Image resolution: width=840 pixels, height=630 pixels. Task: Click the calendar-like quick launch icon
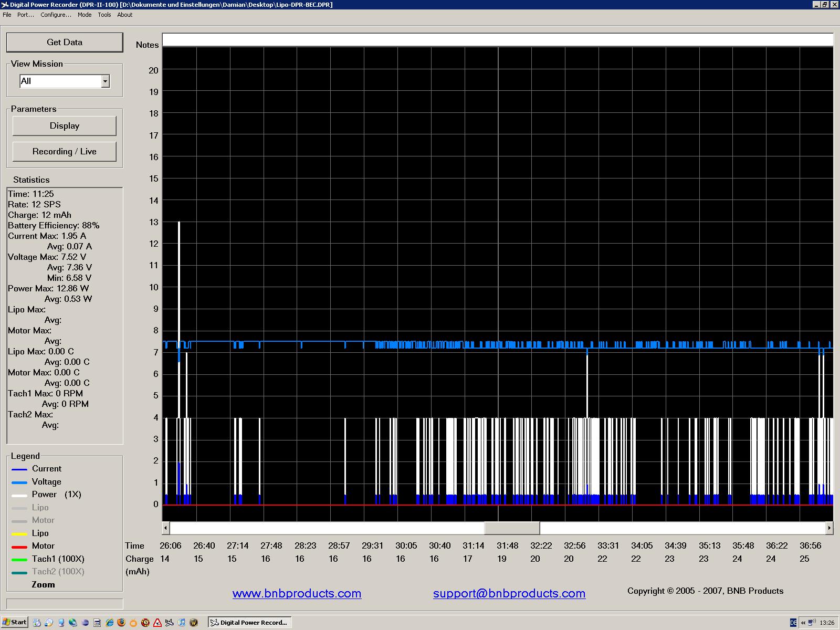pyautogui.click(x=97, y=623)
